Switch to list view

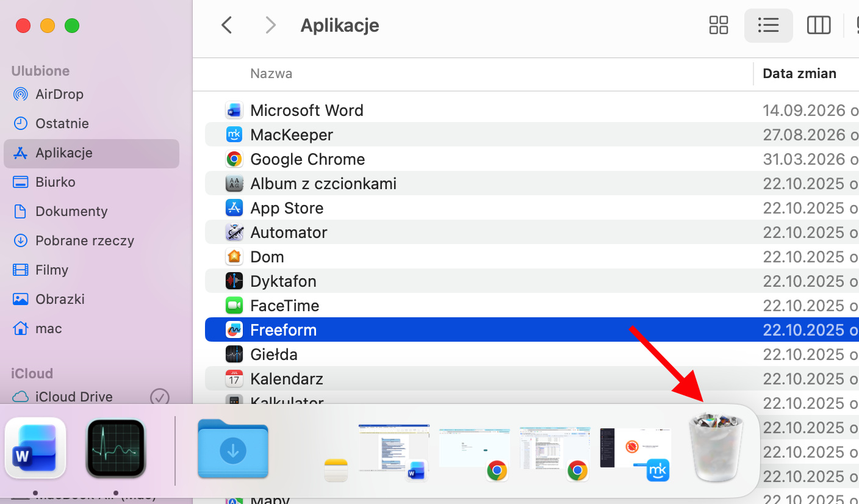point(768,25)
